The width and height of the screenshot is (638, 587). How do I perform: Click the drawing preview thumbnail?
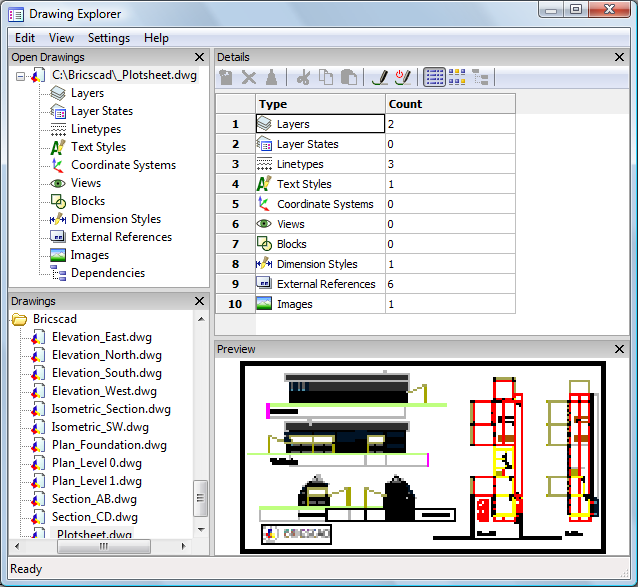tap(423, 457)
